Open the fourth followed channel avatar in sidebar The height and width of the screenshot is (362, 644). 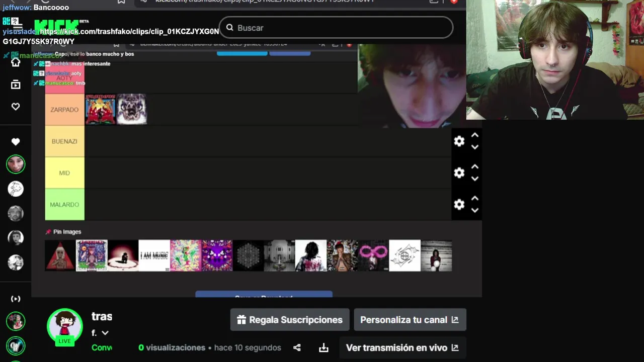point(16,238)
